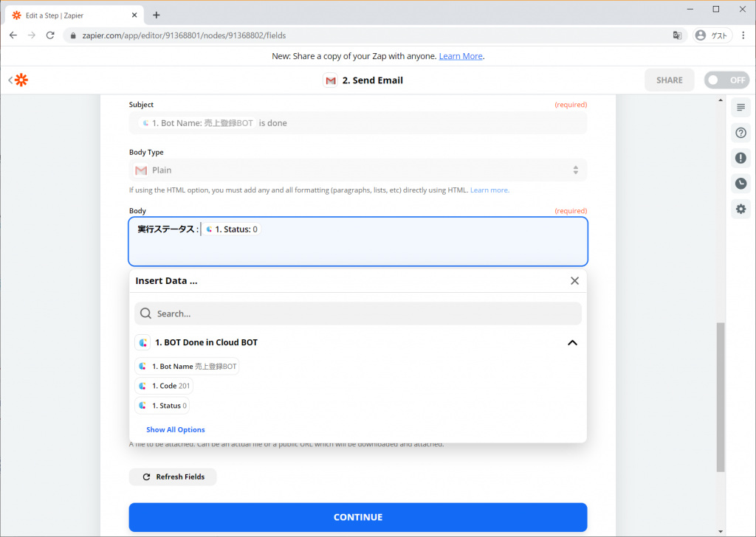
Task: Open the Body Type Plain dropdown
Action: pos(358,170)
